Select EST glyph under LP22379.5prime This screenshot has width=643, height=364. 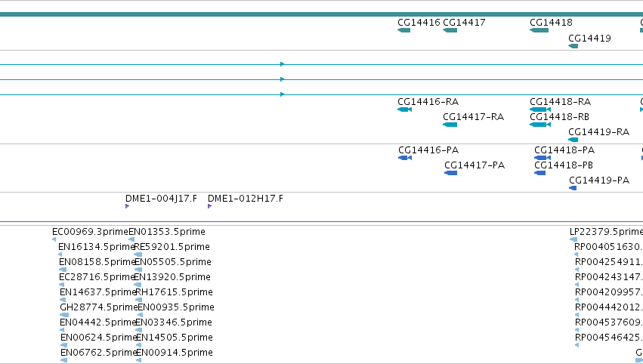click(573, 239)
